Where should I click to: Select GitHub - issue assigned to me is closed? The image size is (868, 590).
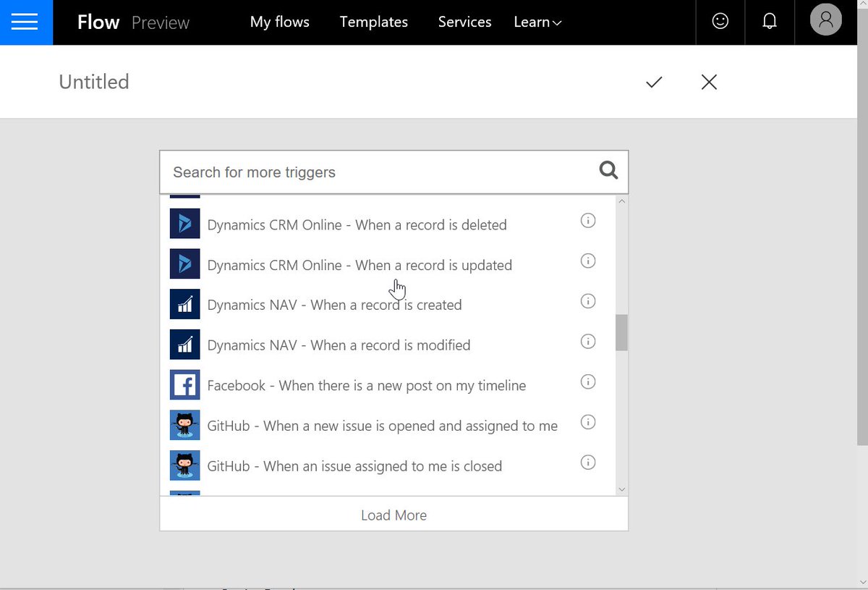pyautogui.click(x=354, y=465)
